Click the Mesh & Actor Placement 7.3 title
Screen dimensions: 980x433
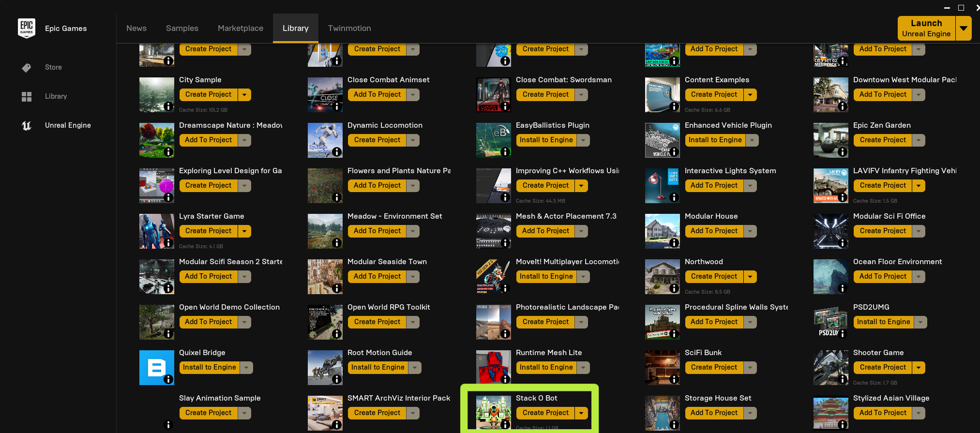coord(566,216)
